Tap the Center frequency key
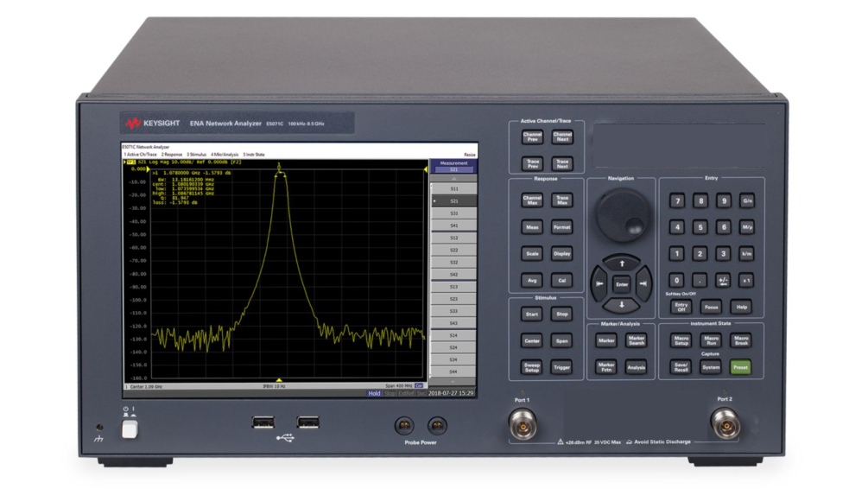This screenshot has width=868, height=489. coord(532,340)
